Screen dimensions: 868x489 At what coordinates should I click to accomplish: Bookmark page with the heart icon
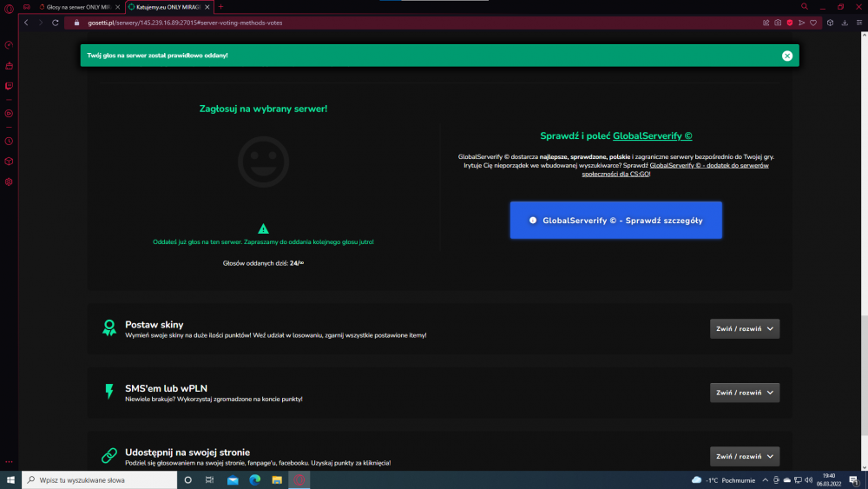coord(813,23)
